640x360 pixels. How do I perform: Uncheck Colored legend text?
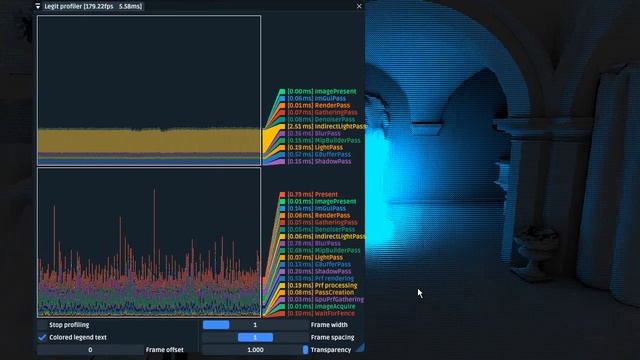tap(42, 338)
